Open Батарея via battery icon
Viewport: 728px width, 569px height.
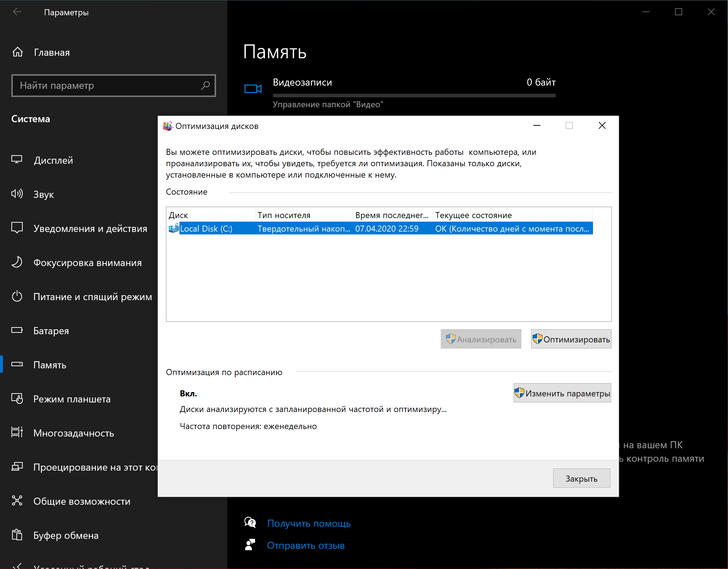point(17,330)
